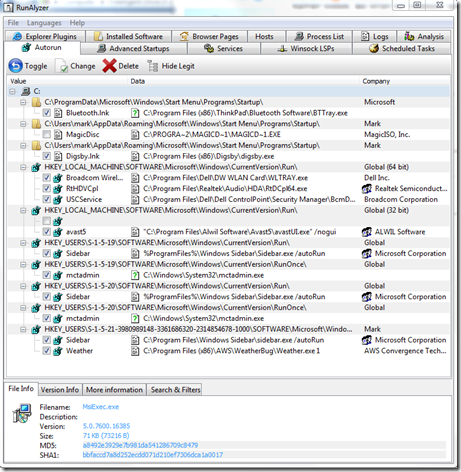The image size is (461, 472).
Task: Click the Services tab gear icon
Action: (209, 48)
